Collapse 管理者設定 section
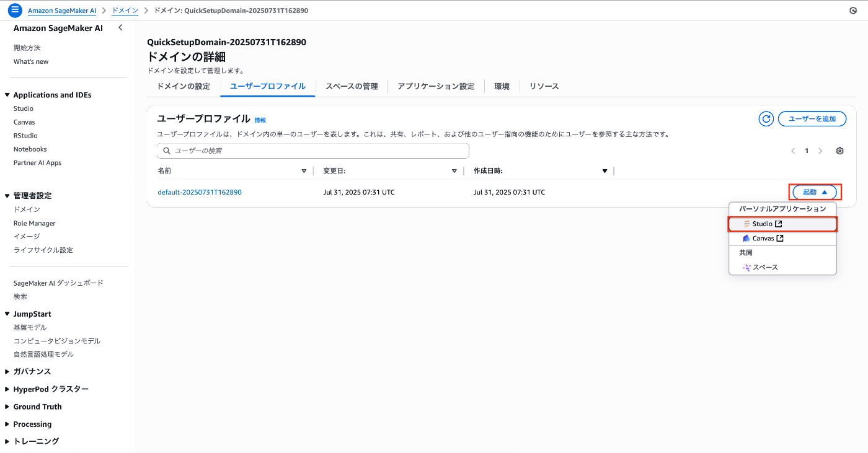This screenshot has height=453, width=868. tap(7, 196)
